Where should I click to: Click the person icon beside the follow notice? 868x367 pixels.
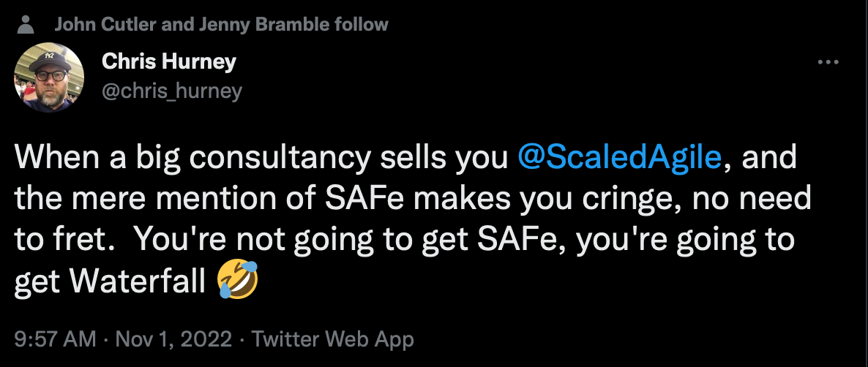(x=27, y=26)
